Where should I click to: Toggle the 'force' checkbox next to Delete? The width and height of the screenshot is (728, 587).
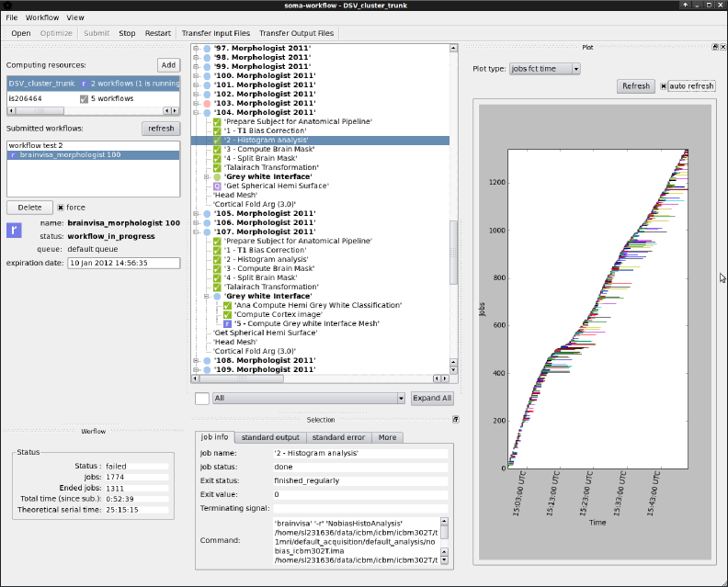[x=61, y=208]
